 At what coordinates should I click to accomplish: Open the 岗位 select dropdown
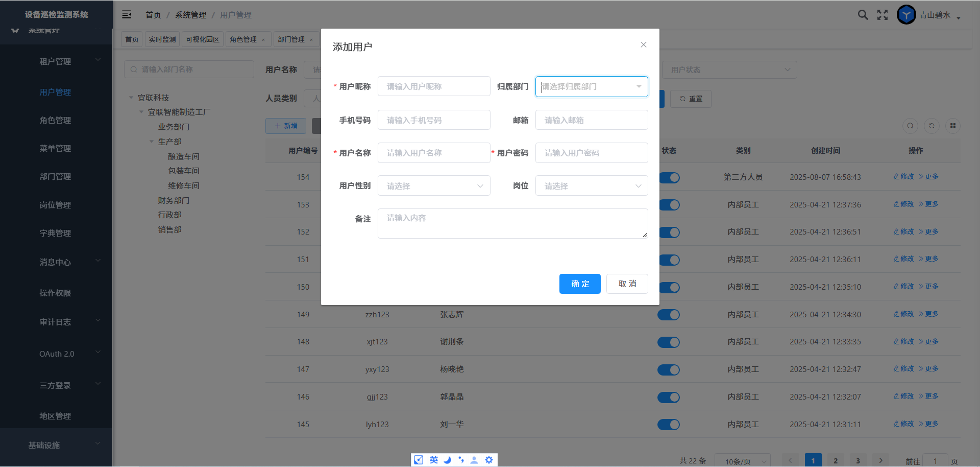pos(591,186)
